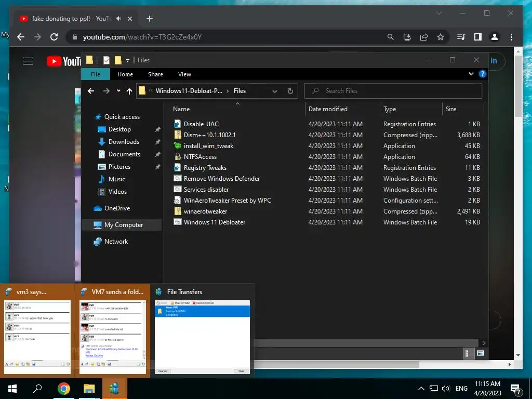Open the 'vm3 says...' chat thumbnail
The width and height of the screenshot is (532, 399).
(37, 331)
